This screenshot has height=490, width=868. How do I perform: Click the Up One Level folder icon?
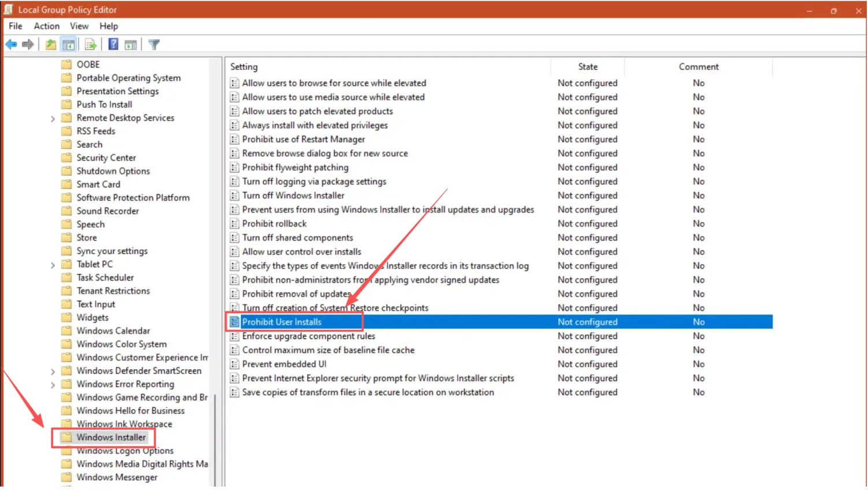pyautogui.click(x=51, y=44)
